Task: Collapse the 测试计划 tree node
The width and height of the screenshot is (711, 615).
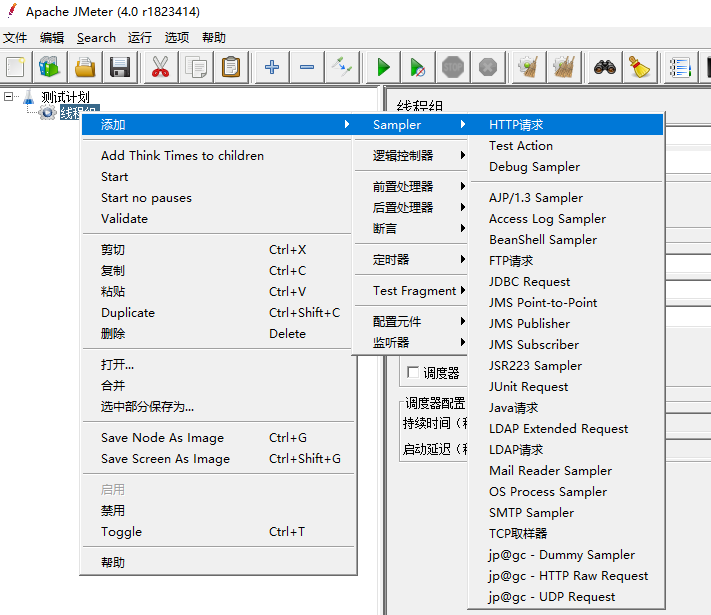Action: coord(8,96)
